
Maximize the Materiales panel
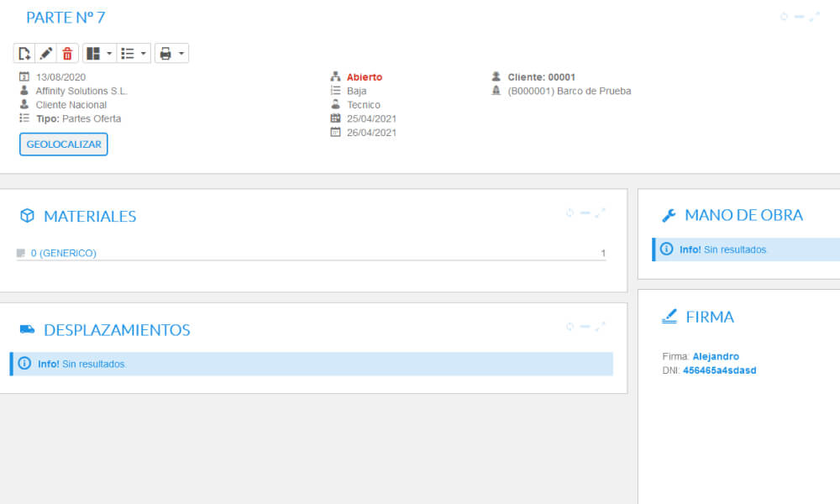pyautogui.click(x=600, y=213)
